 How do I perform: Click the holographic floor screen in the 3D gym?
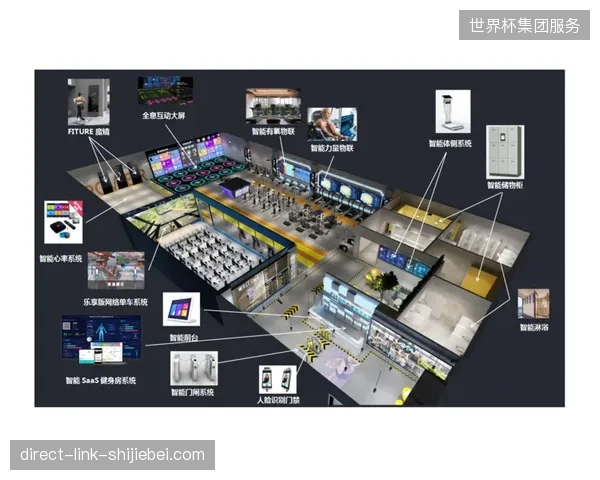199,174
